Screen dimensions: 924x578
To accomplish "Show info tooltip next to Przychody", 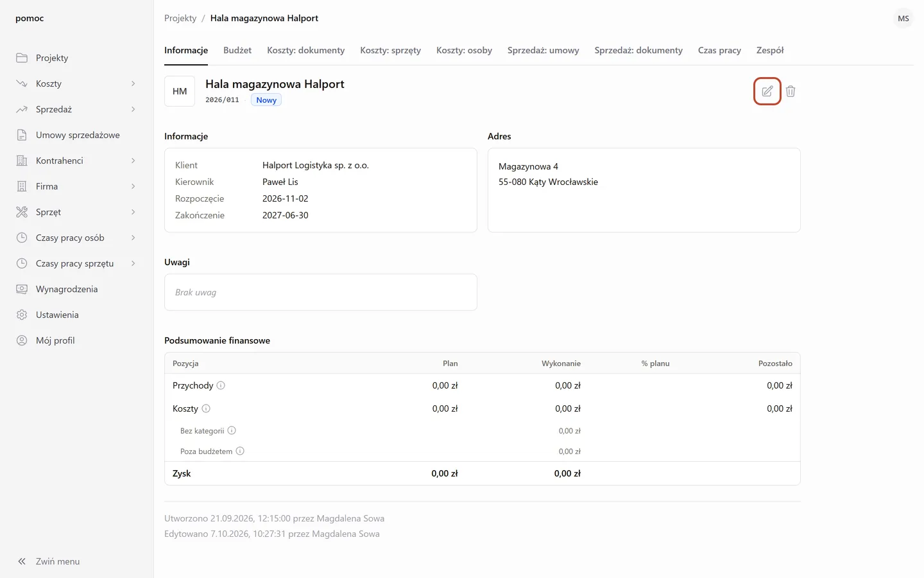I will point(221,385).
